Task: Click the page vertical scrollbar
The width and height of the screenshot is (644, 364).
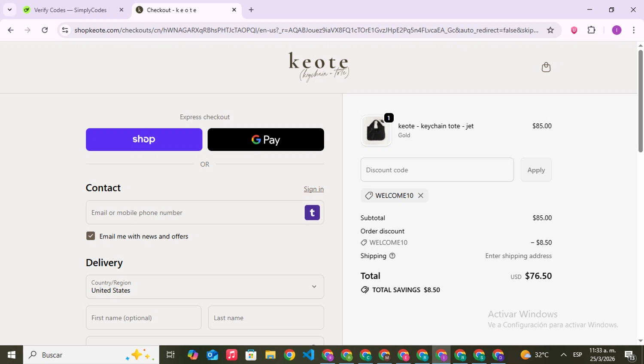Action: 641,101
